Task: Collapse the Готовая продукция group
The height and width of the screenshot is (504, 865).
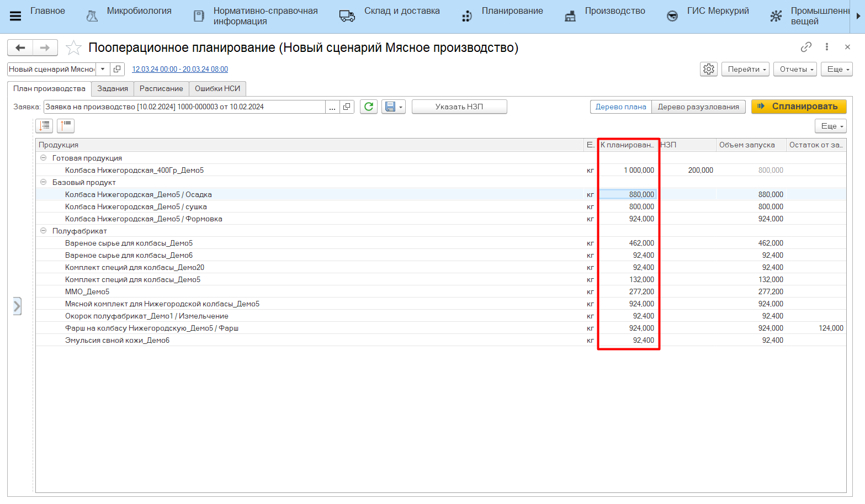Action: [x=44, y=158]
